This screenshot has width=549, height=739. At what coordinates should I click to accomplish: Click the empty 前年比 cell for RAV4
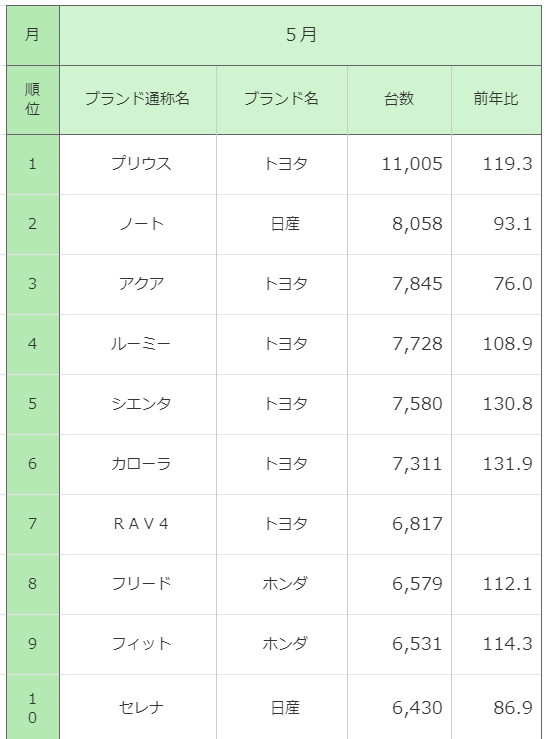[496, 524]
